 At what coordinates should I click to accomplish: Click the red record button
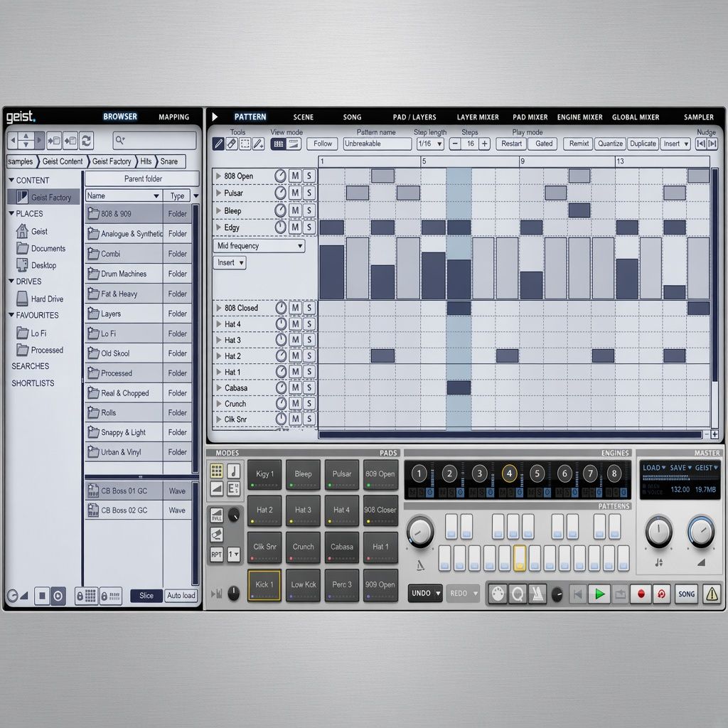(x=641, y=594)
